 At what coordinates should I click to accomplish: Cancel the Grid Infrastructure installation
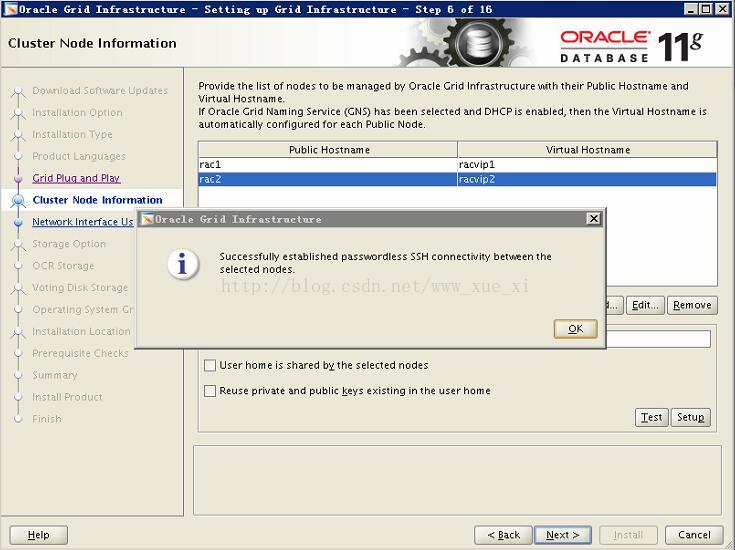pyautogui.click(x=694, y=535)
